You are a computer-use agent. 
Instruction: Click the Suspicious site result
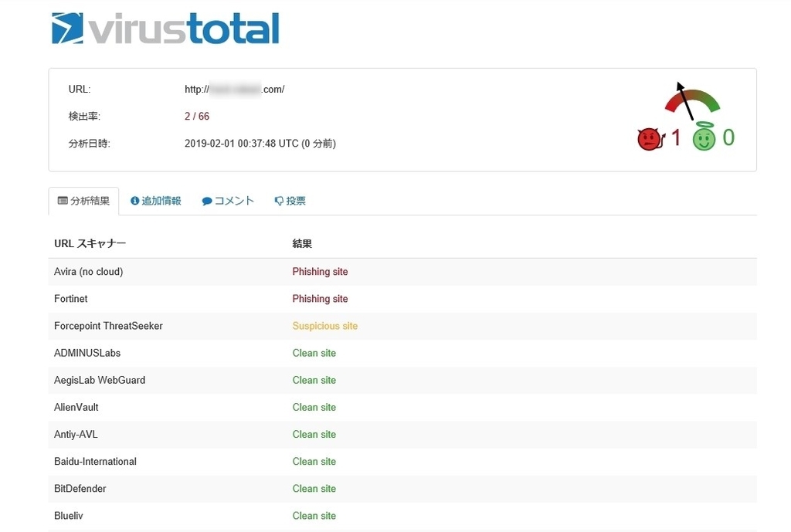point(325,327)
